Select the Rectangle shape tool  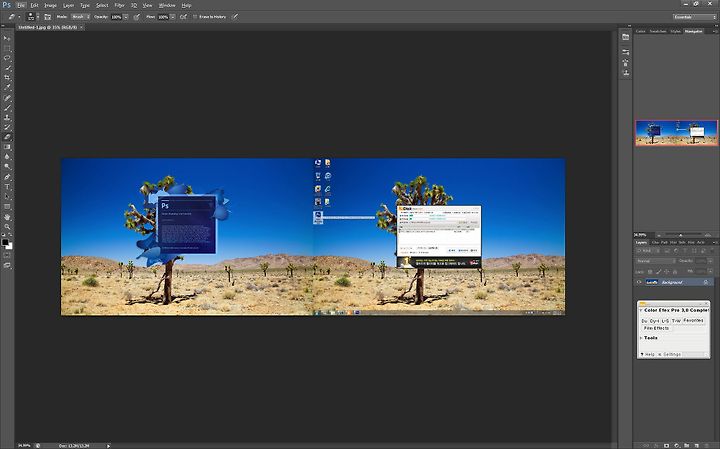coord(7,207)
